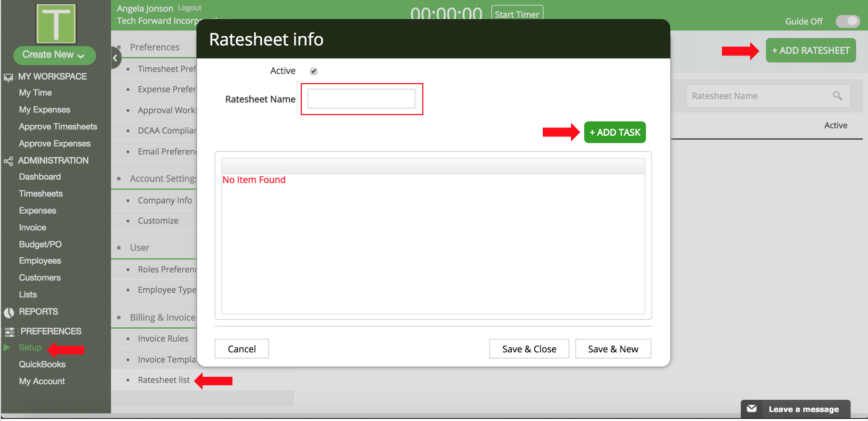The image size is (868, 421).
Task: Click Save & Close
Action: coord(529,349)
